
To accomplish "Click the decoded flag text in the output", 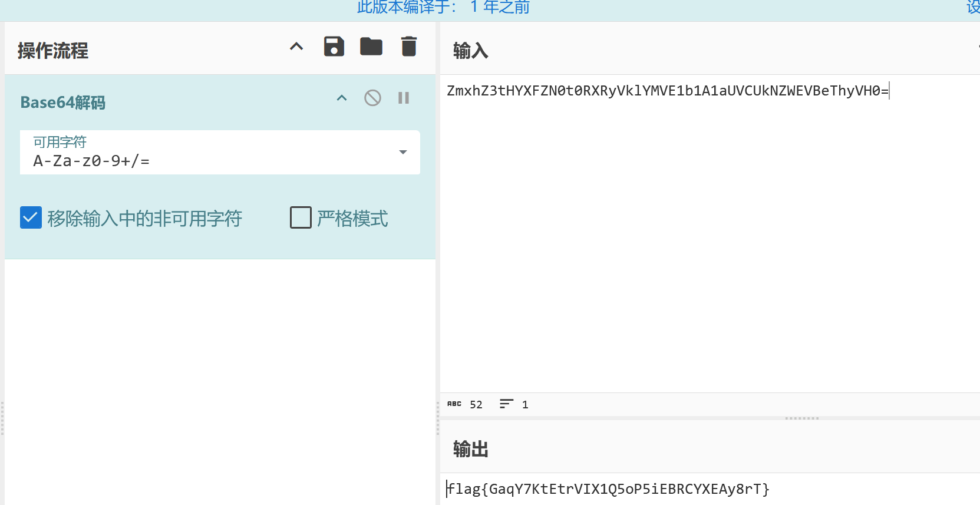I will tap(608, 489).
